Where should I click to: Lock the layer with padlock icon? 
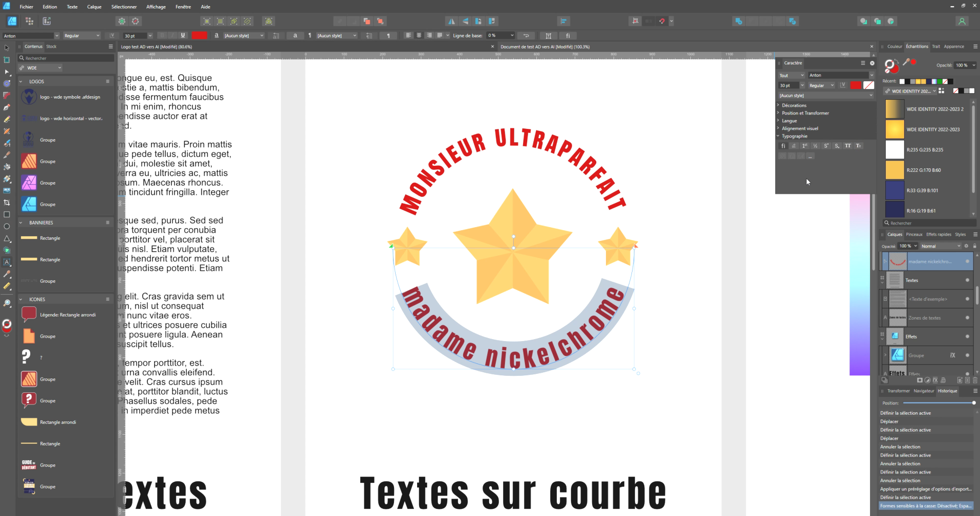[974, 246]
